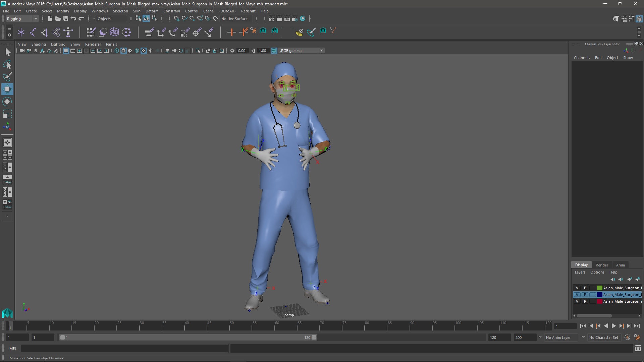Open the Render View icon
Image resolution: width=644 pixels, height=362 pixels.
tap(272, 19)
